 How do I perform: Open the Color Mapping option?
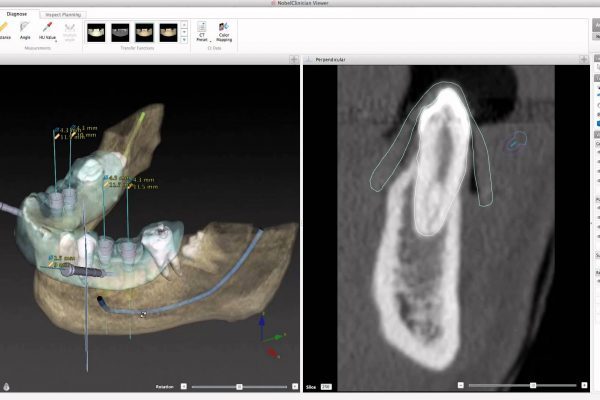[223, 31]
